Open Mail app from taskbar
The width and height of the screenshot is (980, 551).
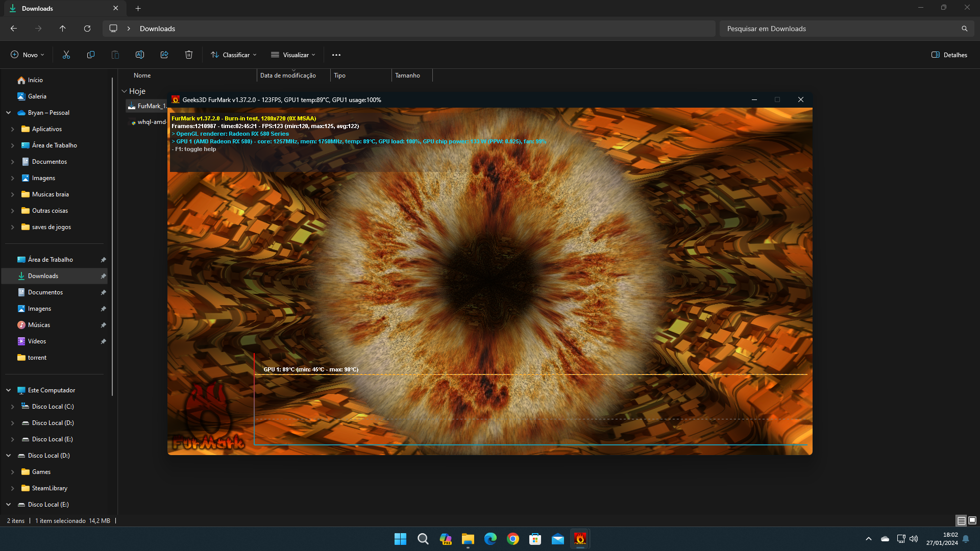pos(558,539)
